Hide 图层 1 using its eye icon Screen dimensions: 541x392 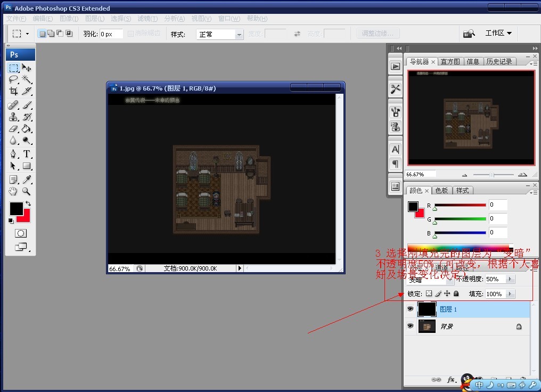point(410,309)
